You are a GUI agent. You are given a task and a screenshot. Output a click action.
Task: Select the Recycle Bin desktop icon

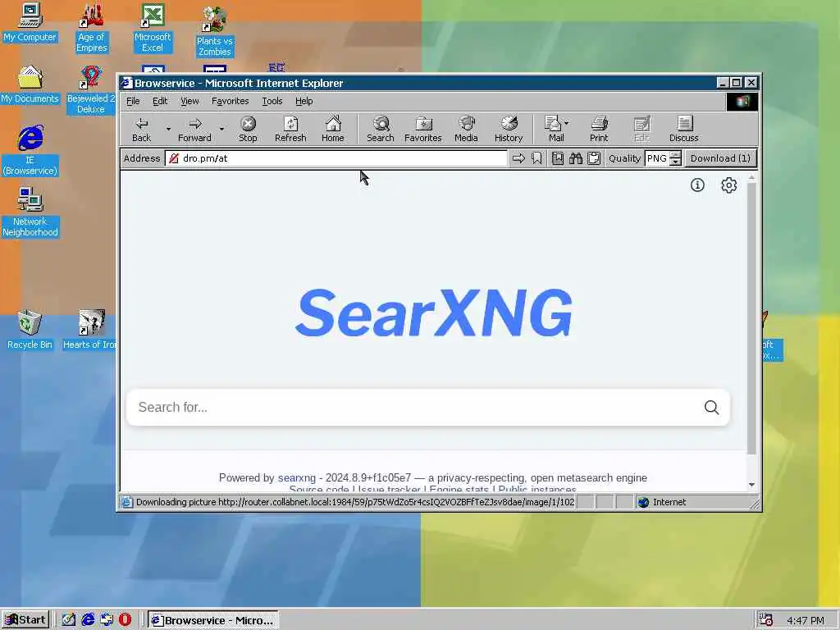coord(30,330)
